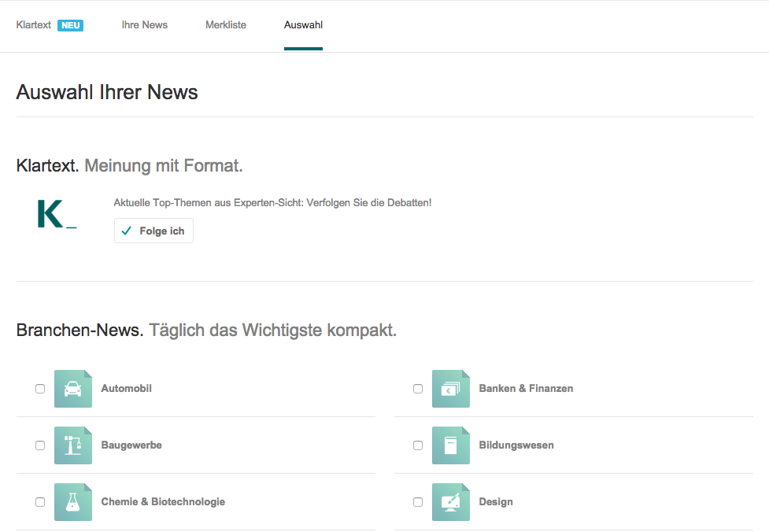Screen dimensions: 769x532
Task: Click the Auswahl Ihrer News heading
Action: (x=107, y=92)
